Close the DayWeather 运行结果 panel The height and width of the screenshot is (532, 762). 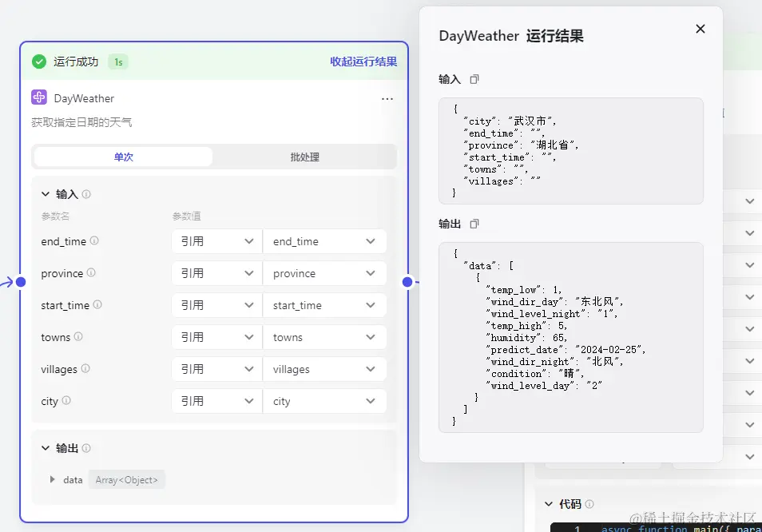(700, 29)
